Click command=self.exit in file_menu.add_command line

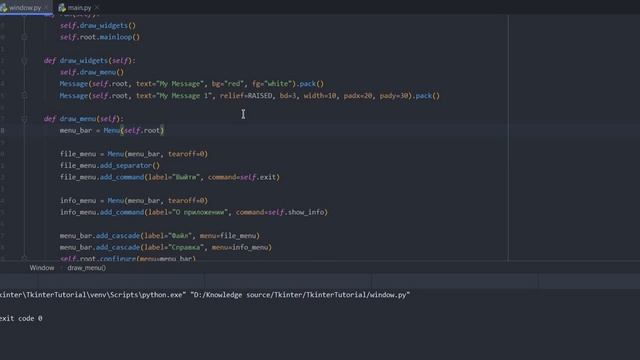click(x=242, y=177)
